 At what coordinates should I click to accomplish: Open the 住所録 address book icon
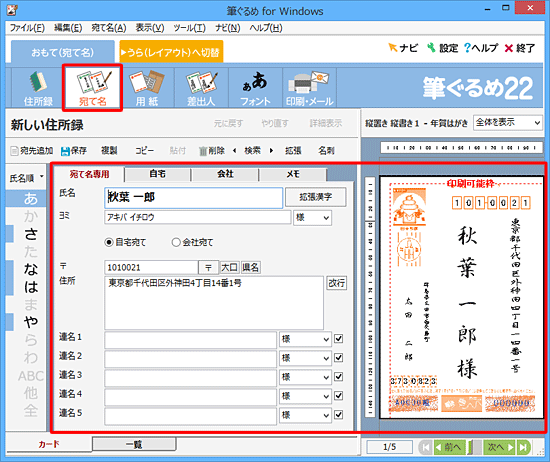click(x=38, y=88)
